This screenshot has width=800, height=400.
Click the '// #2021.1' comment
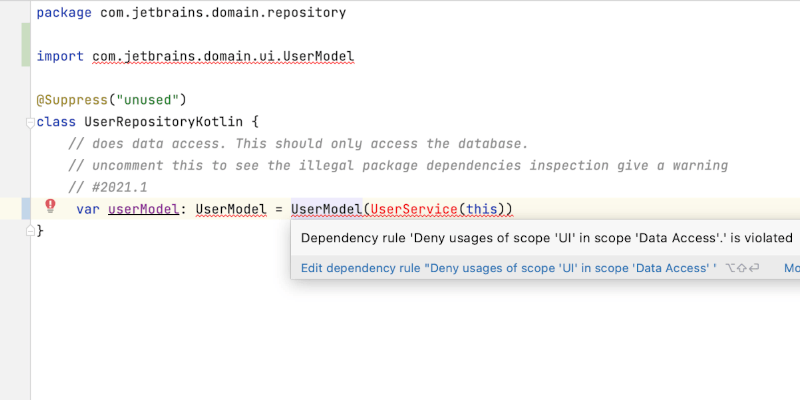point(107,187)
